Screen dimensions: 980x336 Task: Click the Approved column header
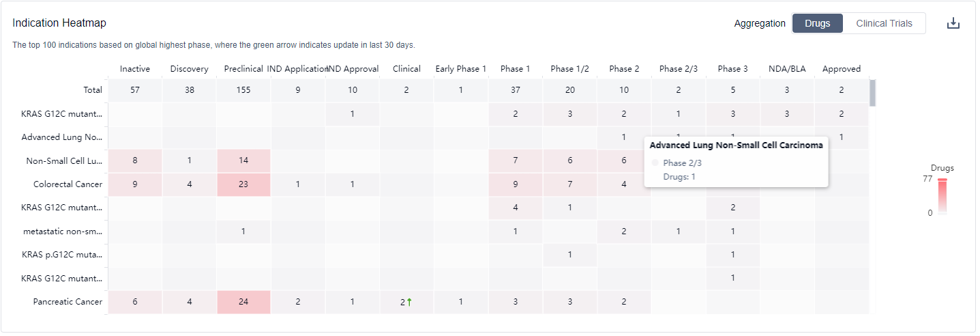[842, 68]
